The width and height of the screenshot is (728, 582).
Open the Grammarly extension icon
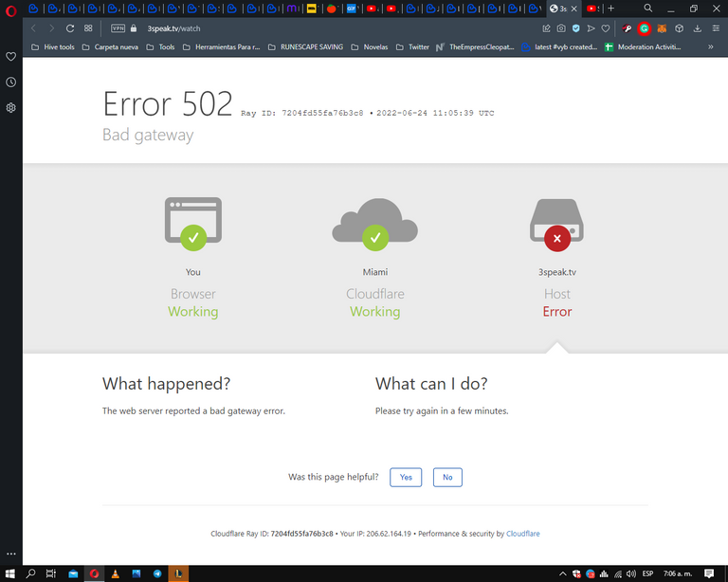[x=644, y=28]
